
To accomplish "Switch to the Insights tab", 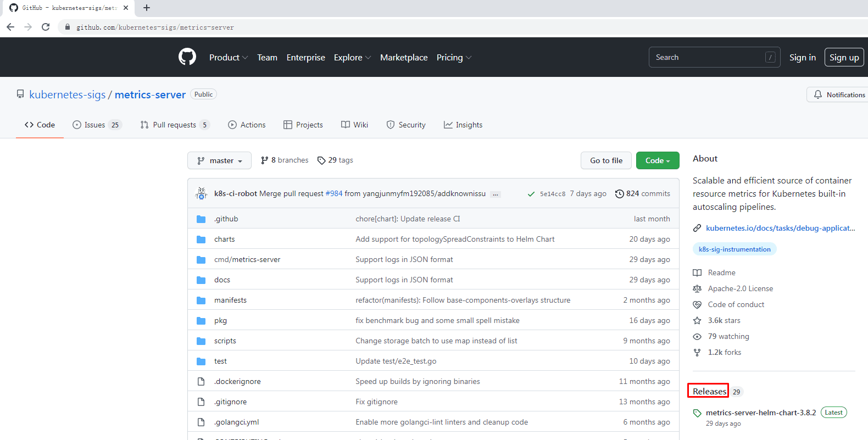I will (x=463, y=125).
